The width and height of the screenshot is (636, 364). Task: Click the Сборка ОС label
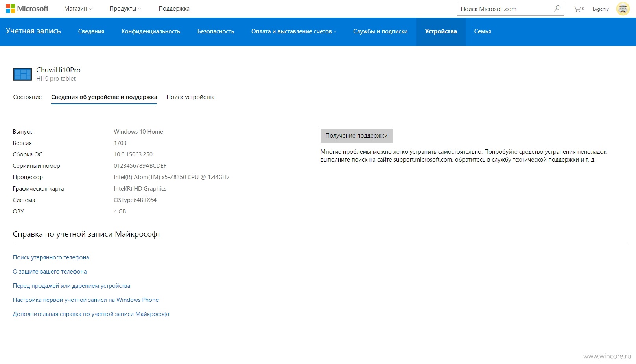coord(28,154)
